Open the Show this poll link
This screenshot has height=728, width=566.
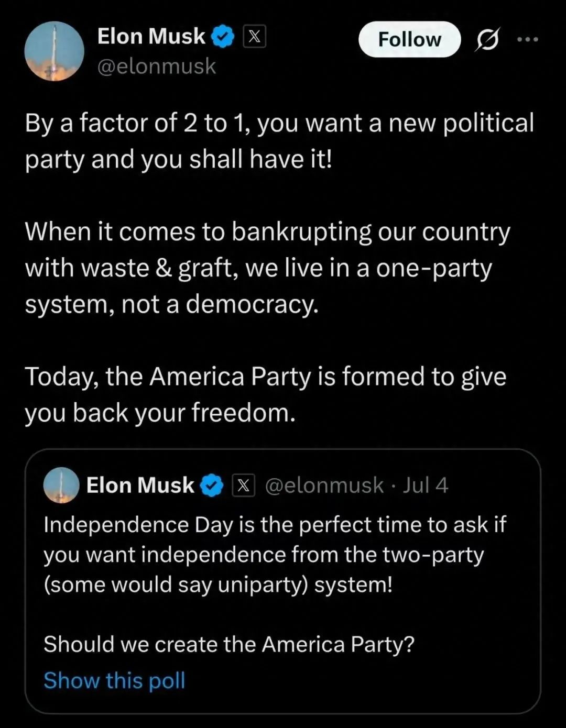tap(114, 680)
